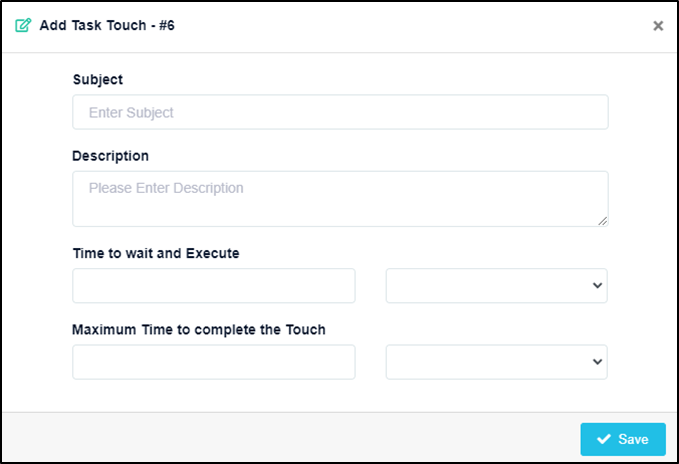Click the Description field label
The image size is (679, 464).
tap(110, 156)
